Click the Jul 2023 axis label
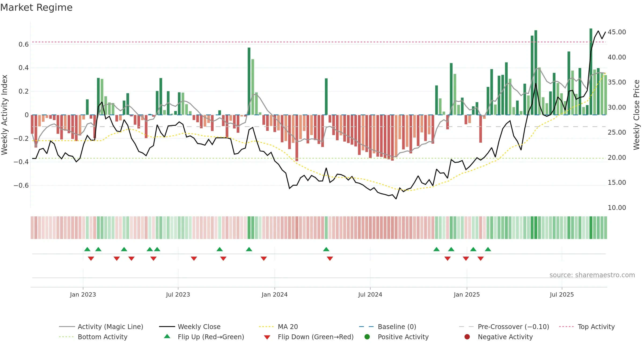This screenshot has width=644, height=362. pos(178,294)
